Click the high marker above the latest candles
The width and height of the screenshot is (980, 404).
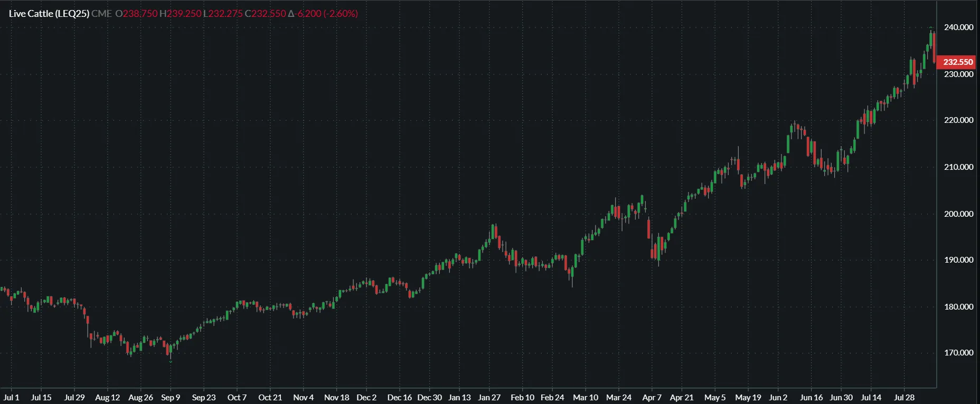(x=931, y=27)
